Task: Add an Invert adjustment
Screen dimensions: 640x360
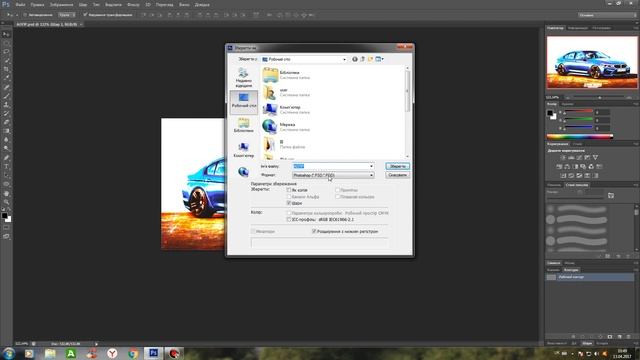Action: [563, 176]
